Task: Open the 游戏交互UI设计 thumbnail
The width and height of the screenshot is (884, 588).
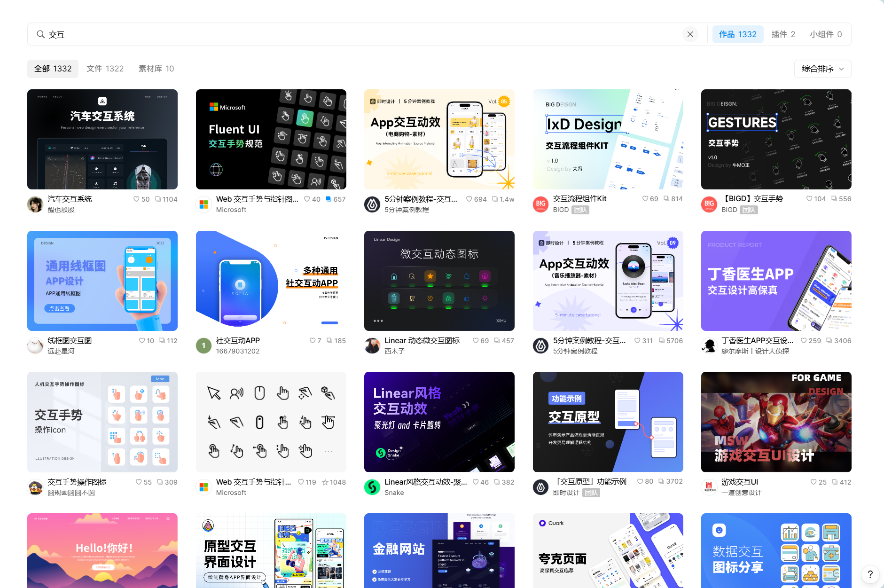Action: 776,422
